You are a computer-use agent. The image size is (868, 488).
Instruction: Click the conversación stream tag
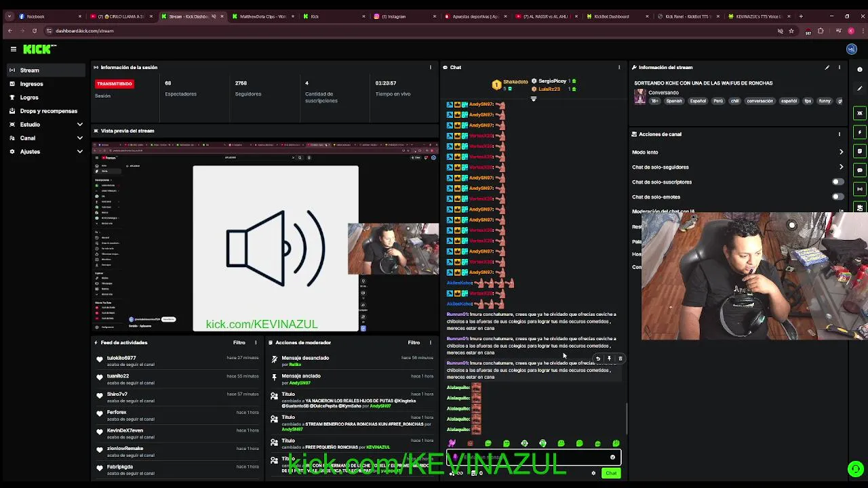(759, 101)
